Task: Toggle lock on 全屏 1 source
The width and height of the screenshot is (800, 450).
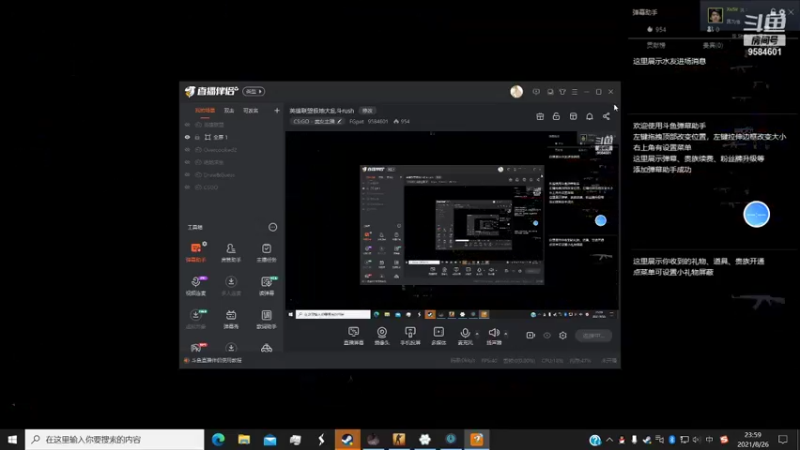Action: click(197, 137)
